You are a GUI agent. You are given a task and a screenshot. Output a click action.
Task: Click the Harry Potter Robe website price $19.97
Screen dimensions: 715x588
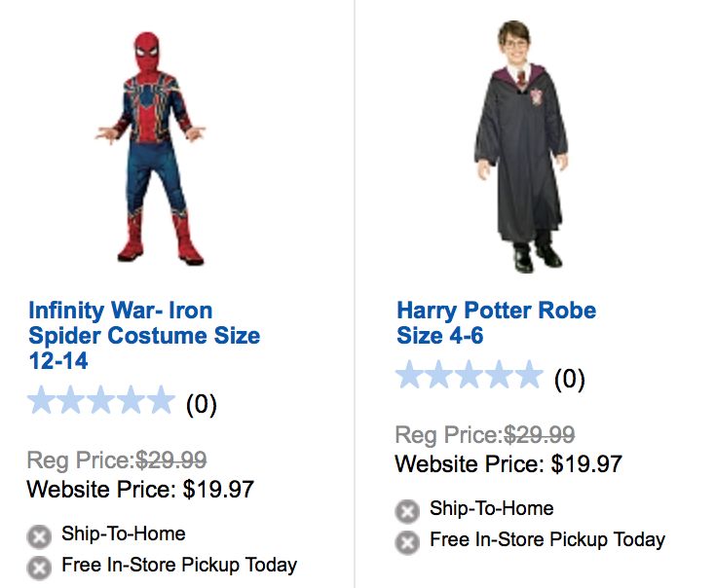pyautogui.click(x=586, y=463)
